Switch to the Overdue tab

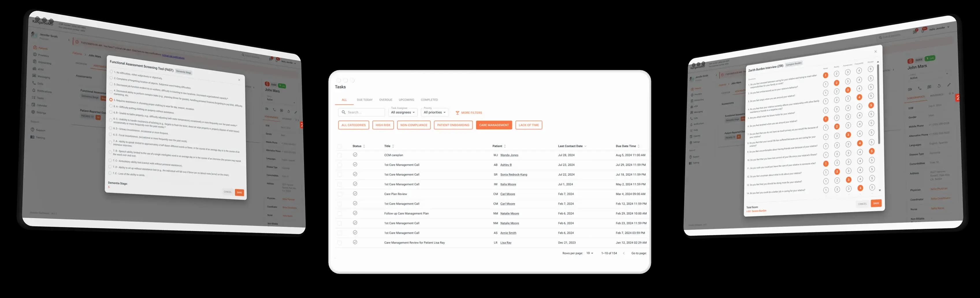pos(385,100)
